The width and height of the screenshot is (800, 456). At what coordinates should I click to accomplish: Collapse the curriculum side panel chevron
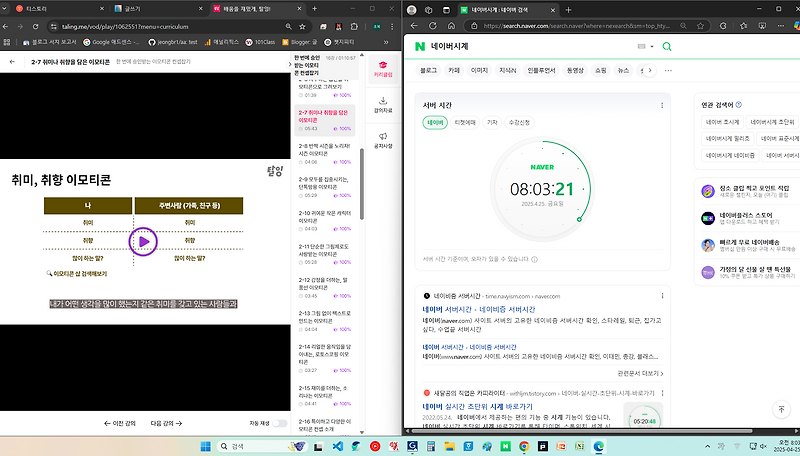[290, 64]
